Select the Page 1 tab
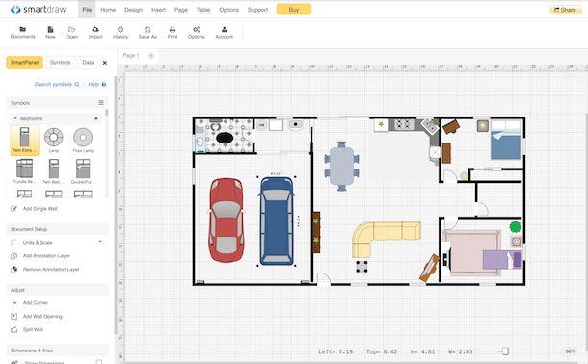 coord(131,56)
